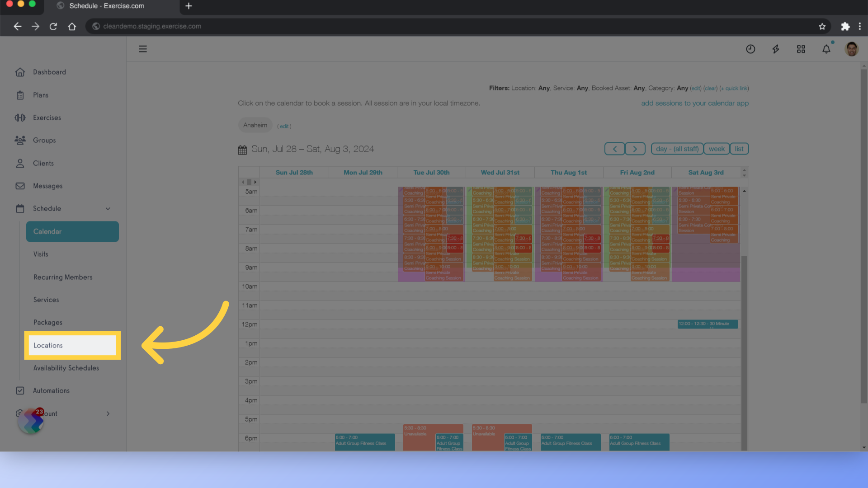Open the Locations menu item
The image size is (868, 488).
pyautogui.click(x=72, y=345)
